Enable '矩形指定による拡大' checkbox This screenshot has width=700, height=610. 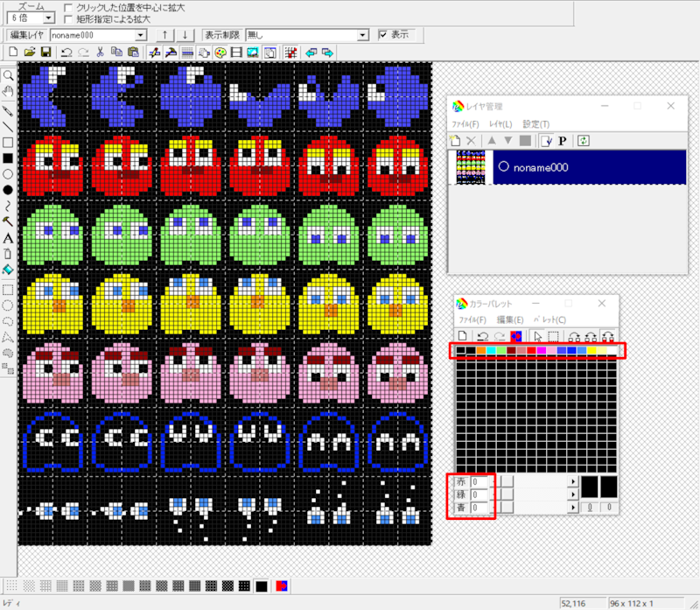[68, 19]
